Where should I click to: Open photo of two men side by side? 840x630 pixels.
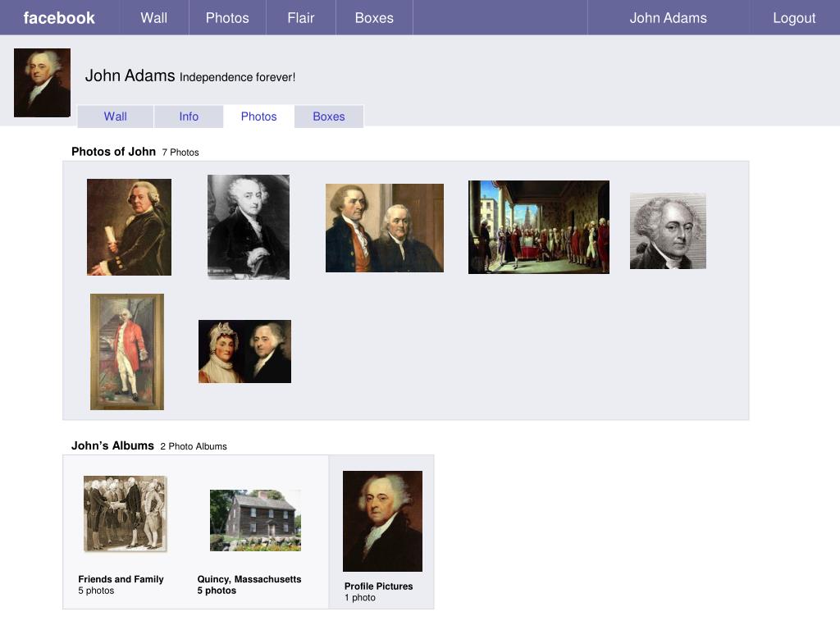pos(385,228)
